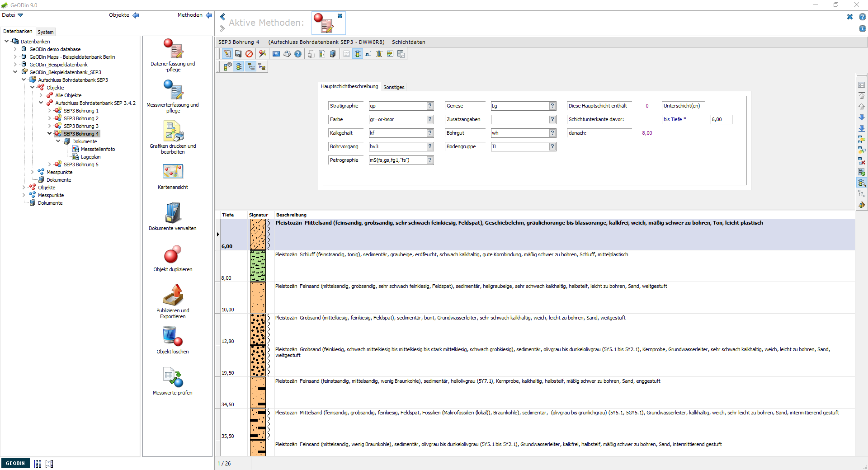Select Lageplan document in tree
868x470 pixels.
tap(90, 157)
